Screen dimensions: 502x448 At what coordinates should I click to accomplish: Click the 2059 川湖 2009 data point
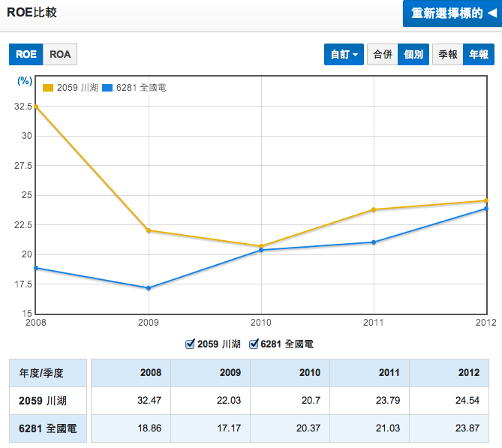[149, 230]
